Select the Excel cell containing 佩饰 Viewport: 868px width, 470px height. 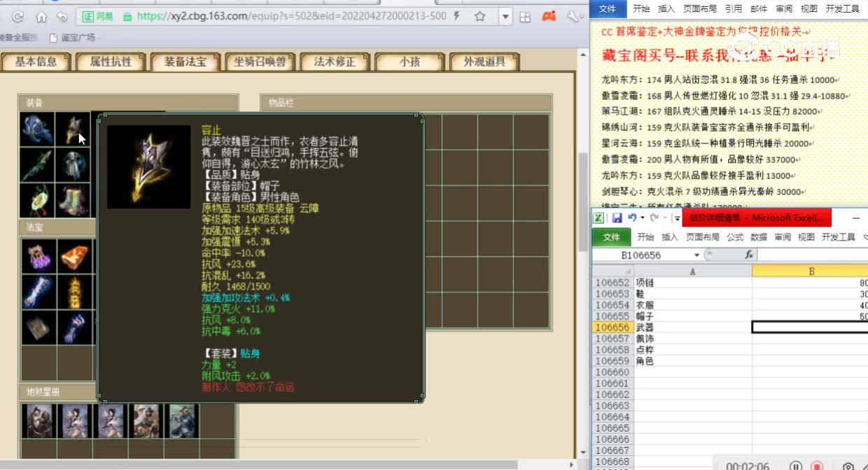tap(692, 339)
